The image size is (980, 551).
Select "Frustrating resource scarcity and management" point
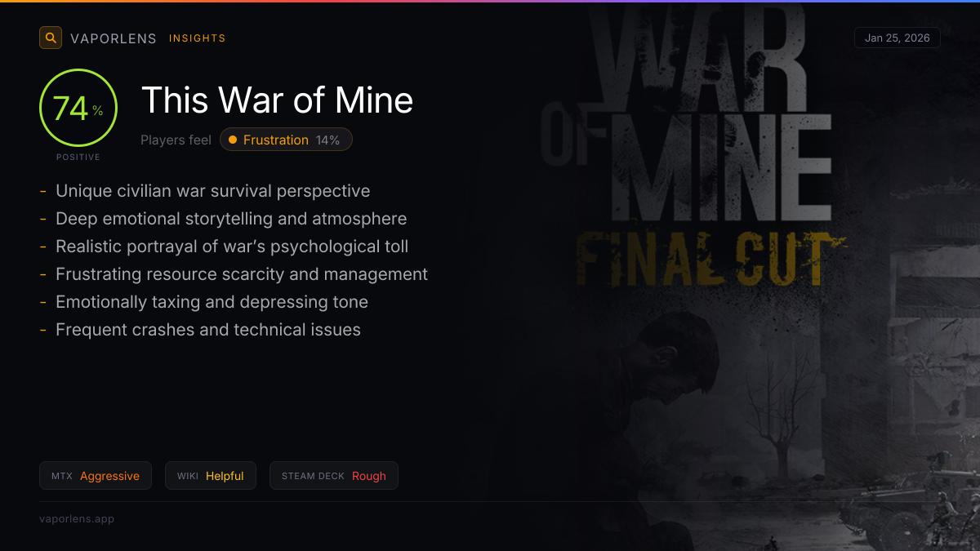[x=242, y=274]
